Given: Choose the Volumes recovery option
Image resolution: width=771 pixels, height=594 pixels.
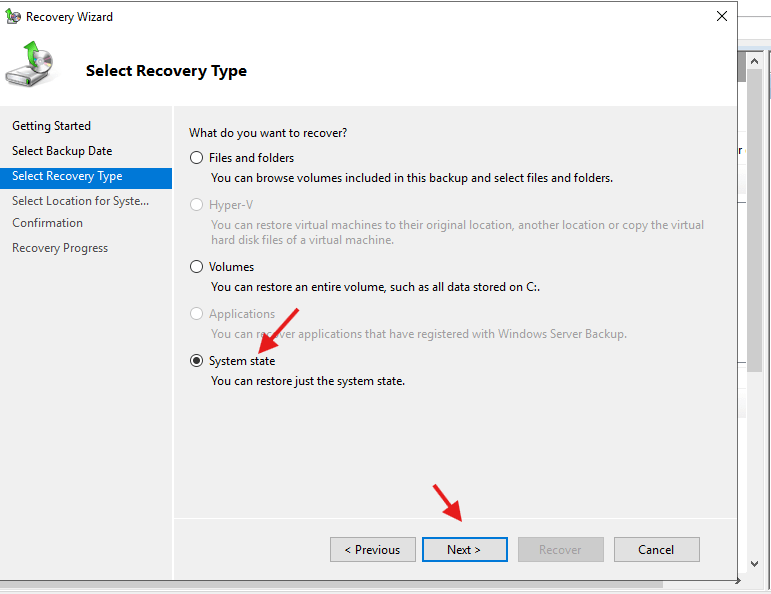Looking at the screenshot, I should point(197,267).
